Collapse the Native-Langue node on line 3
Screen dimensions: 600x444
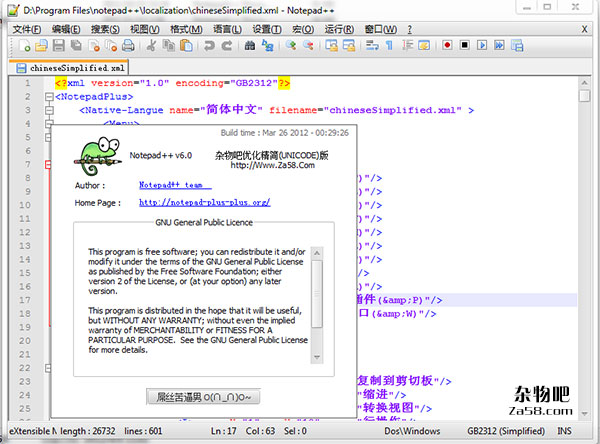(x=49, y=110)
